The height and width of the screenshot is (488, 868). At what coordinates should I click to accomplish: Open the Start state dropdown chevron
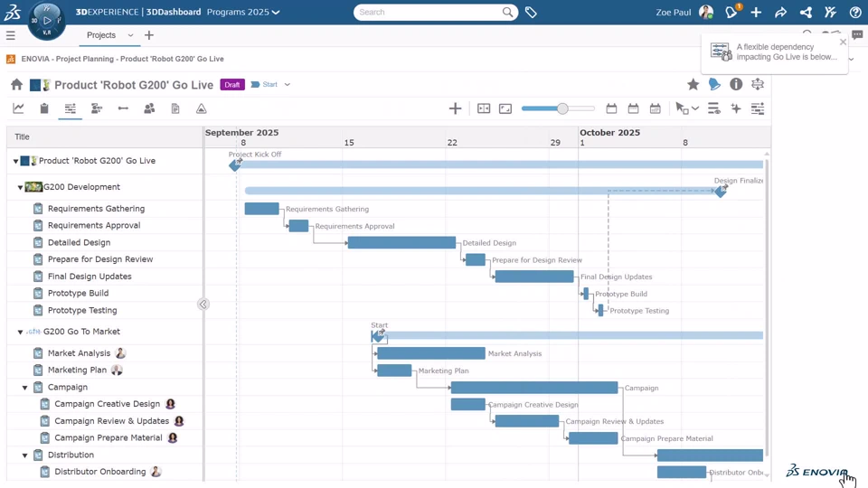click(x=288, y=85)
